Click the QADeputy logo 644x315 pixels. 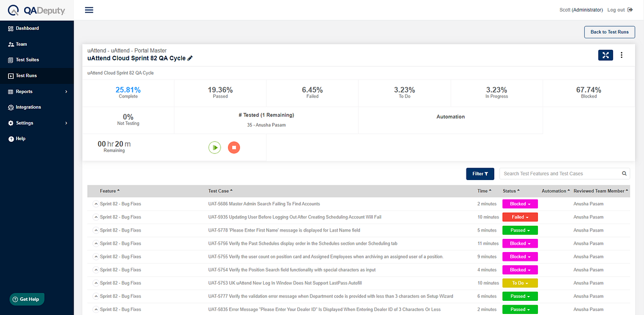pos(36,10)
